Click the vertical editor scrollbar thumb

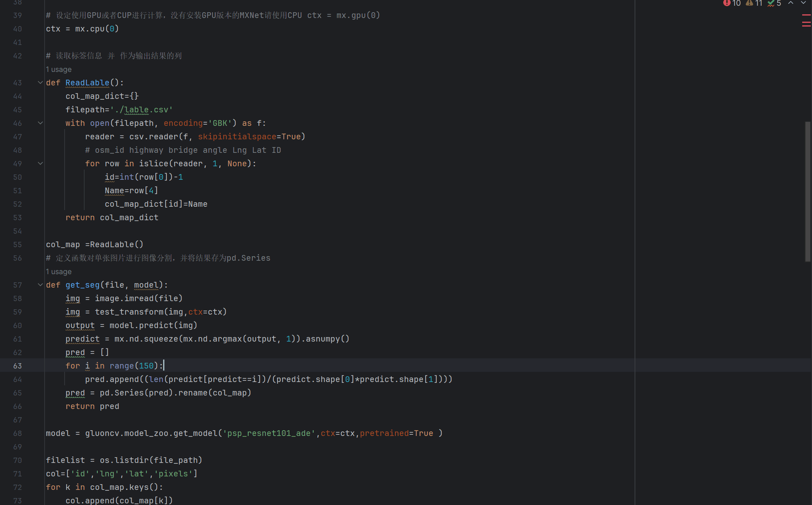tap(808, 191)
